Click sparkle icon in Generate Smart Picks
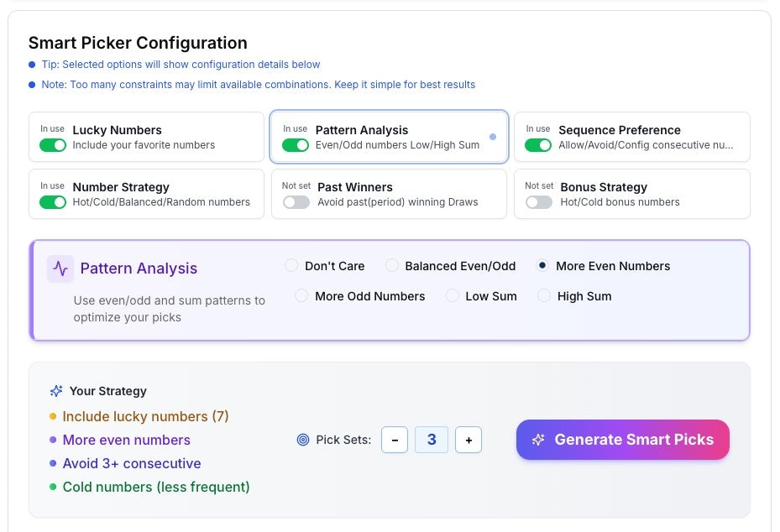780x532 pixels. [x=538, y=440]
